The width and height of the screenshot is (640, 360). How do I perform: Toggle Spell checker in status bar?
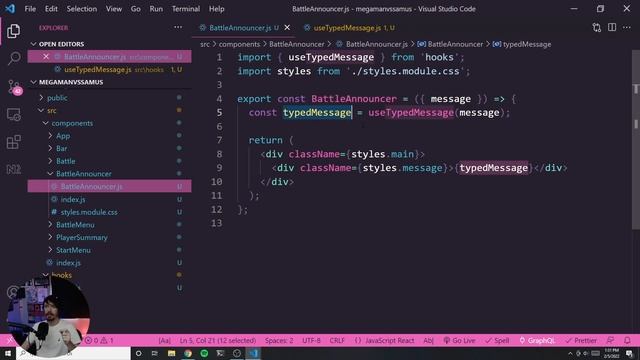pyautogui.click(x=497, y=340)
